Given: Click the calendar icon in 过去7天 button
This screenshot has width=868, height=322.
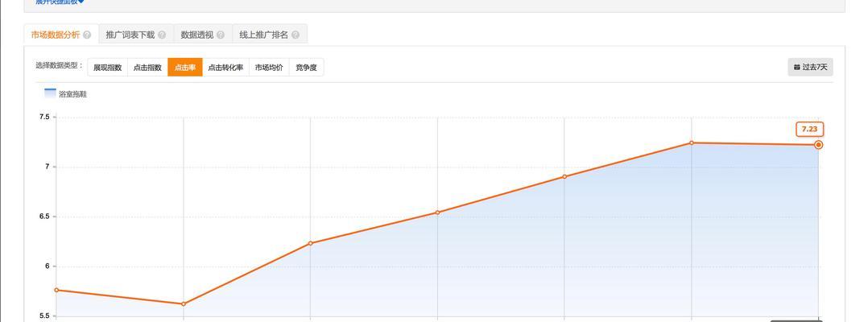Looking at the screenshot, I should (796, 67).
